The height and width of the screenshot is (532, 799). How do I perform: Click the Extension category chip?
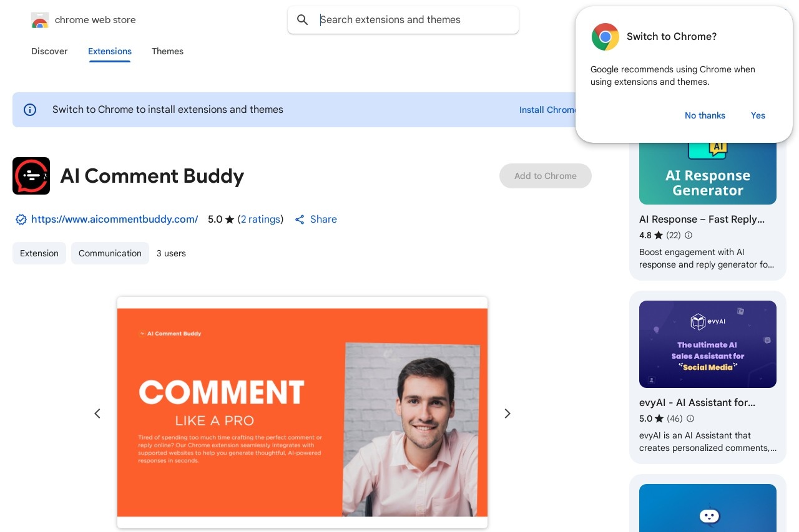coord(39,253)
